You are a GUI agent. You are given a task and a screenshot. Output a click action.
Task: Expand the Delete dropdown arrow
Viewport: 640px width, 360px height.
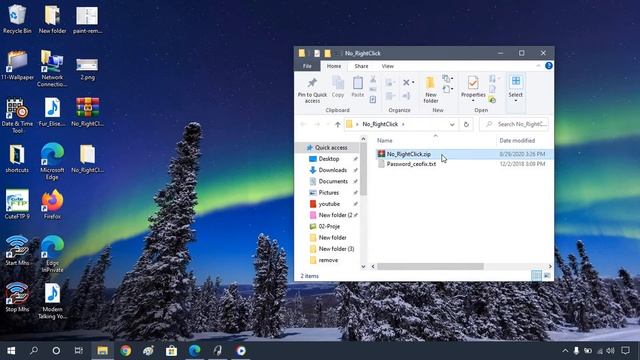pos(413,83)
